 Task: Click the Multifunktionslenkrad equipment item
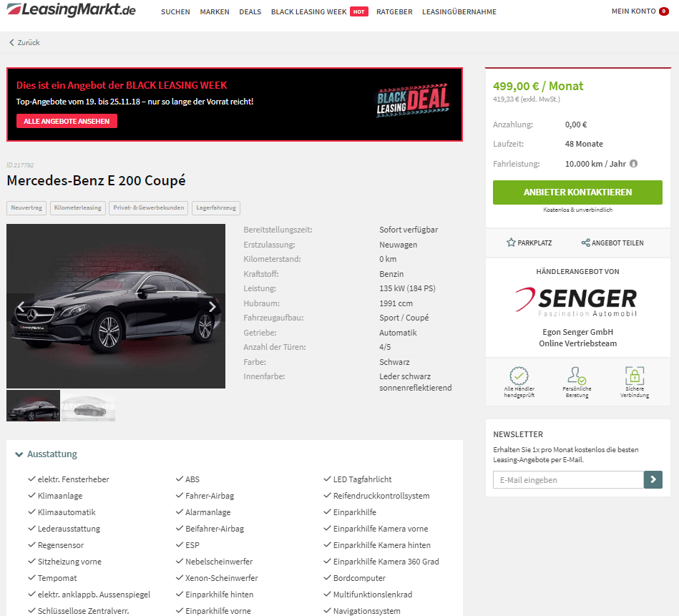click(372, 595)
